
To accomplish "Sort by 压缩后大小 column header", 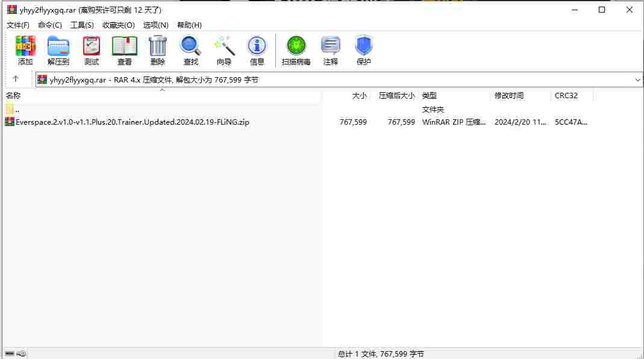I will tap(397, 96).
